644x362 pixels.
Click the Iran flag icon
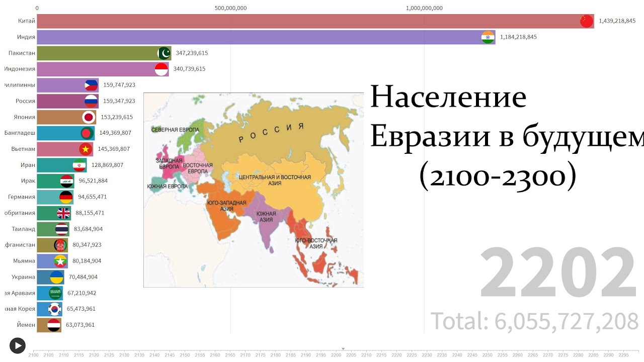[79, 165]
